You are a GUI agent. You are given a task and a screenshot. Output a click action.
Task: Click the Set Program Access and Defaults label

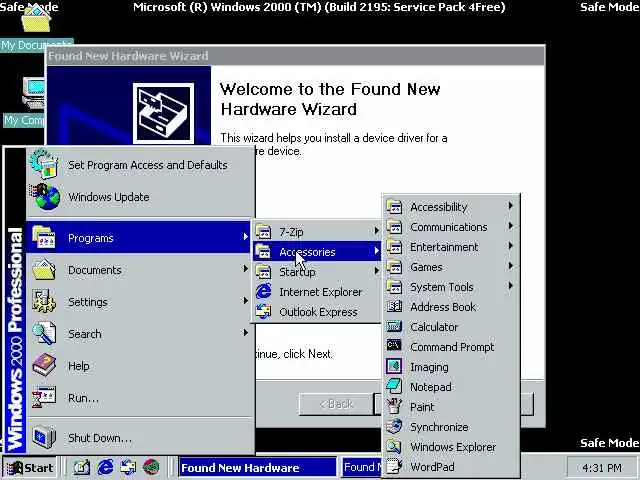pos(148,165)
